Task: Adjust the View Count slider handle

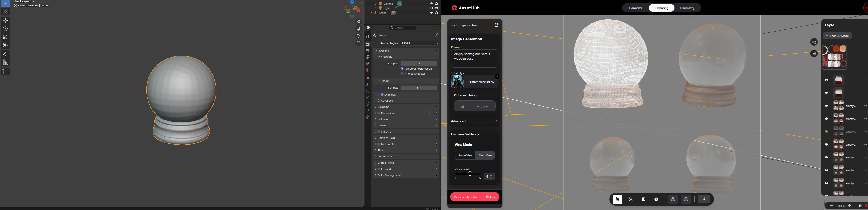Action: click(x=470, y=174)
